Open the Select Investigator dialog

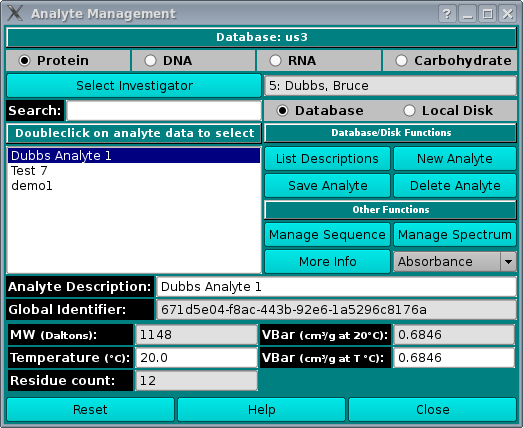pos(134,86)
